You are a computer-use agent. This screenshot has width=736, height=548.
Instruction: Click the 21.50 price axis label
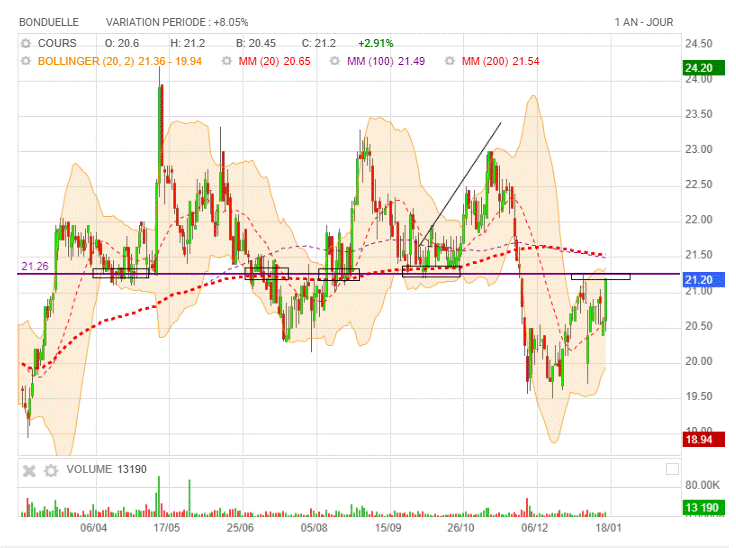699,255
